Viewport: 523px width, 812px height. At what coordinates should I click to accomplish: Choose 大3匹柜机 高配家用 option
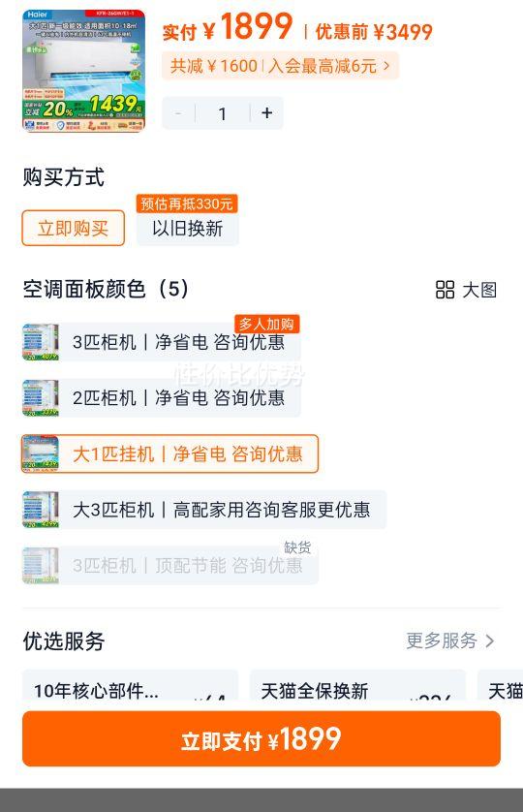coord(204,510)
